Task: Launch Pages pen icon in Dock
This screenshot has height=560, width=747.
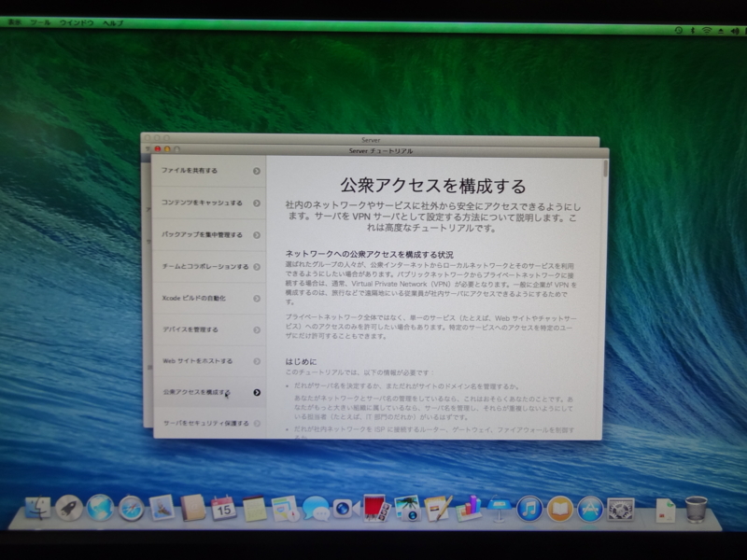Action: pyautogui.click(x=438, y=508)
